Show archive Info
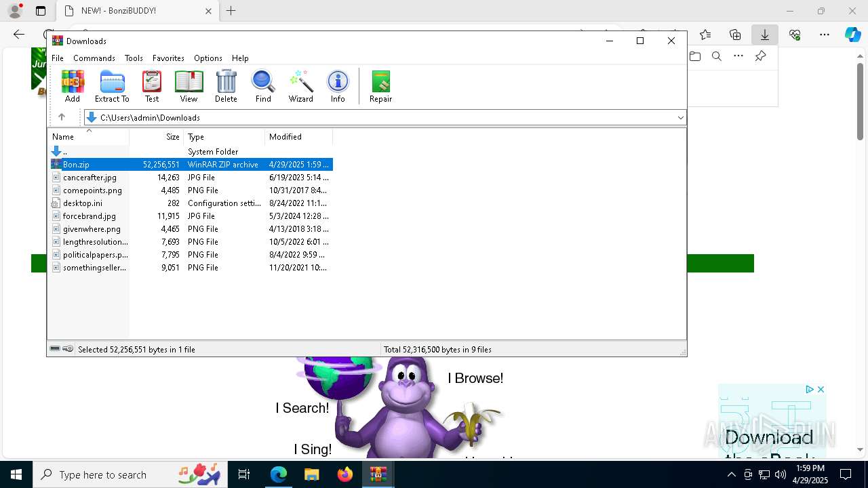This screenshot has height=488, width=868. pos(338,86)
